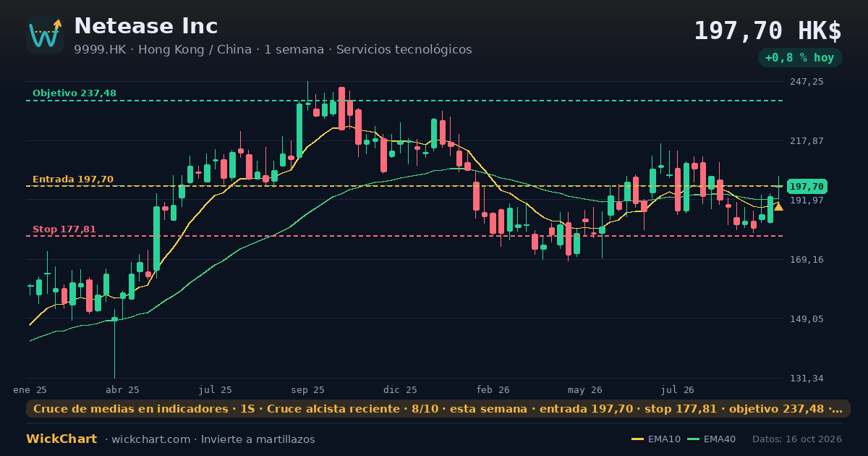Click the feb 26 date label
This screenshot has width=868, height=456.
tap(493, 389)
